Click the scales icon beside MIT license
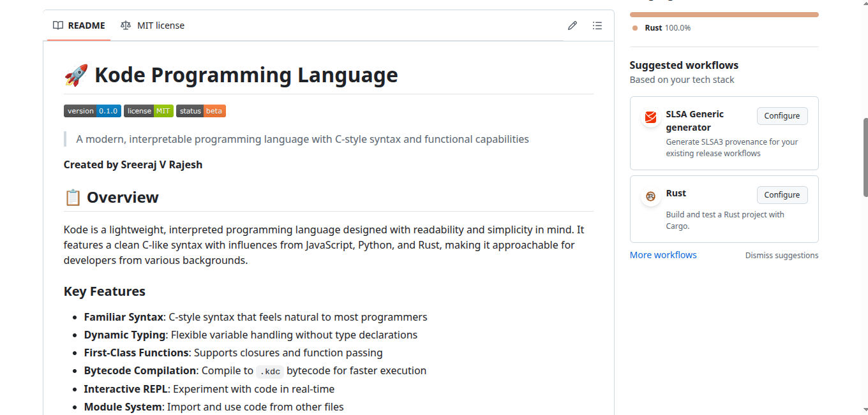This screenshot has width=868, height=415. 126,25
